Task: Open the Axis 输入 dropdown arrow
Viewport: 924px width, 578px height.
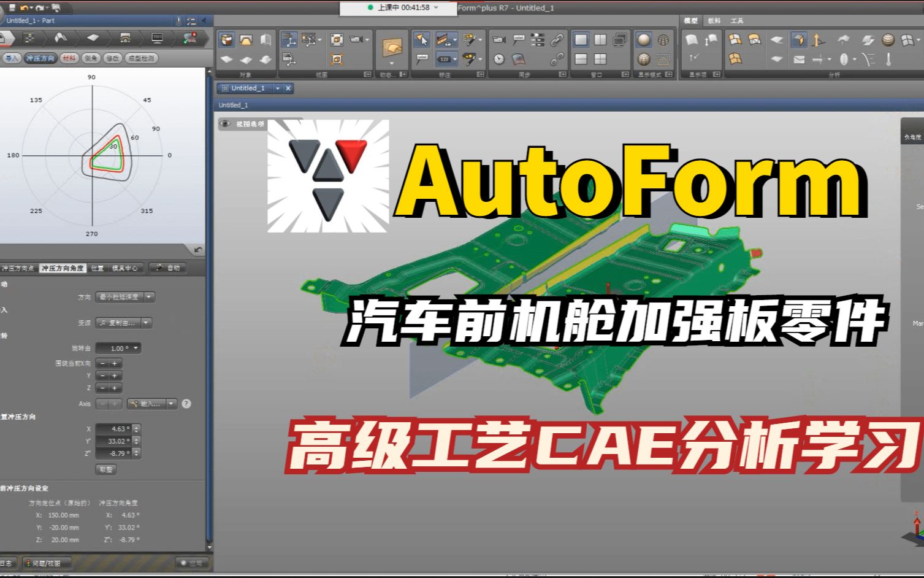Action: (172, 404)
